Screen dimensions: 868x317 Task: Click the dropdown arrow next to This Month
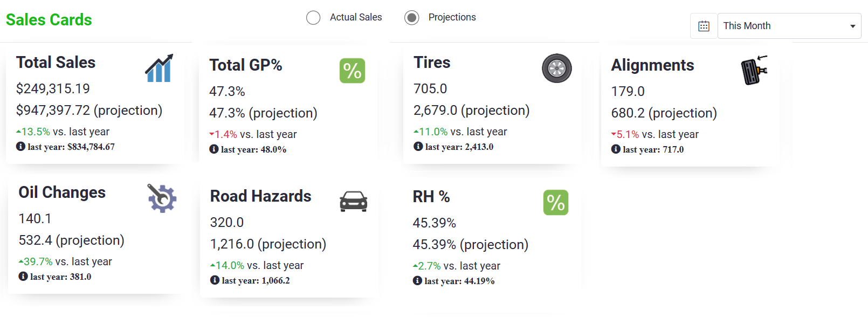852,26
